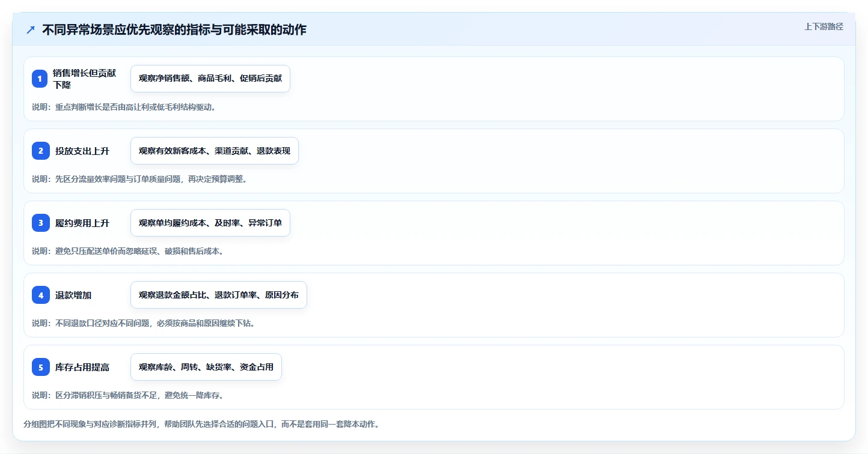868x454 pixels.
Task: Click the 投放支出上升 scenario title
Action: 82,151
